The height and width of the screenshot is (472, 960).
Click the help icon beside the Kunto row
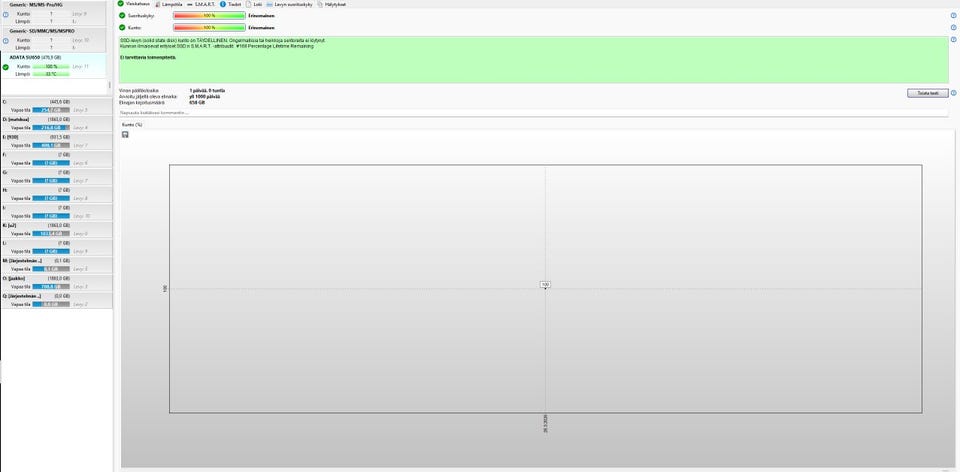click(953, 28)
